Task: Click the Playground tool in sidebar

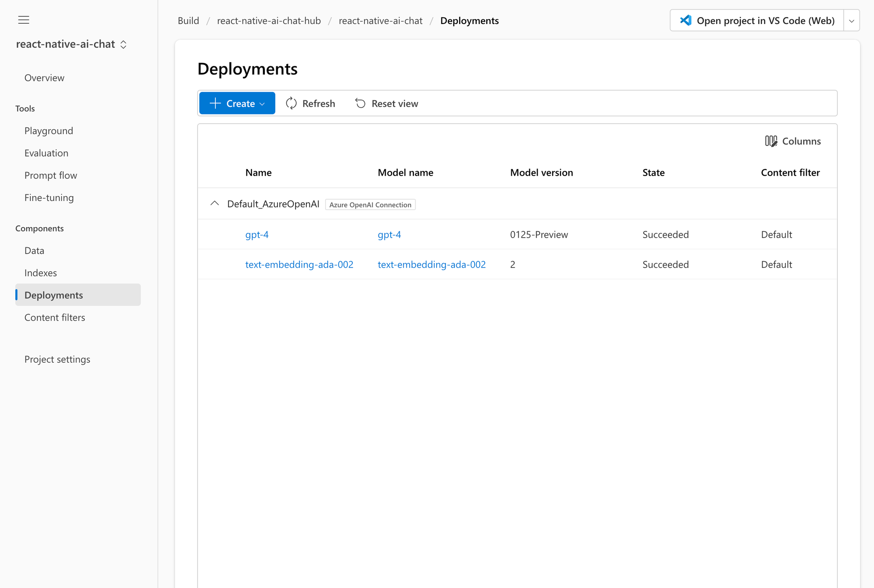Action: click(49, 130)
